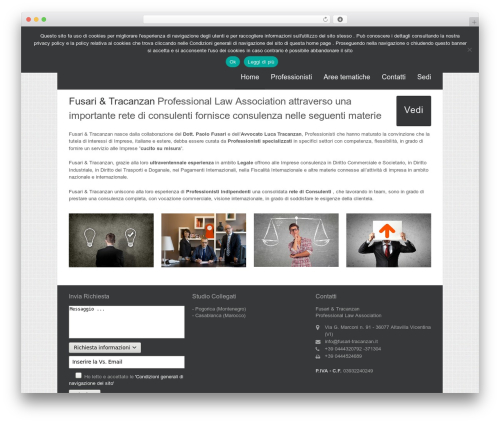Open a new browser tab with the plus icon
This screenshot has width=500, height=423.
tap(474, 22)
